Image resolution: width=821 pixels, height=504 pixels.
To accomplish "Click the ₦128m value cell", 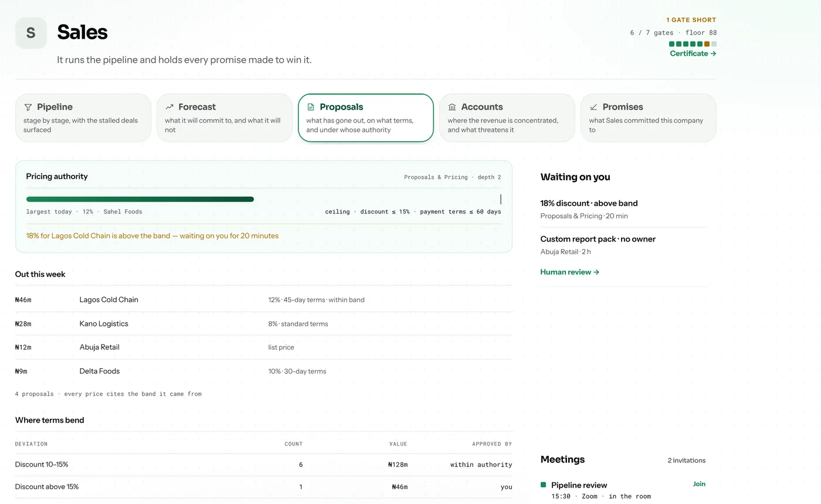I will (x=398, y=464).
